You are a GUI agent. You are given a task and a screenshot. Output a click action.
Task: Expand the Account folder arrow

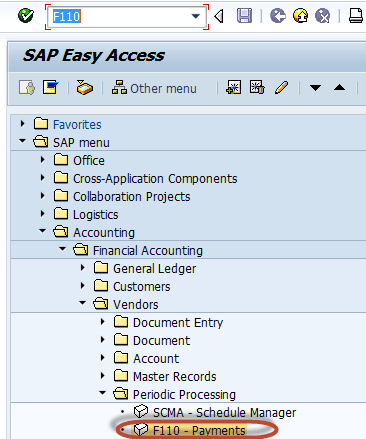(x=103, y=358)
